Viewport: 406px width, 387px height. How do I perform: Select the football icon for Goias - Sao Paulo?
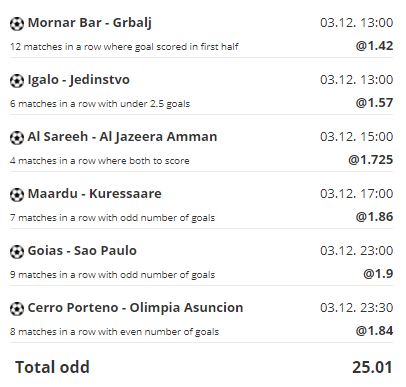(x=17, y=252)
